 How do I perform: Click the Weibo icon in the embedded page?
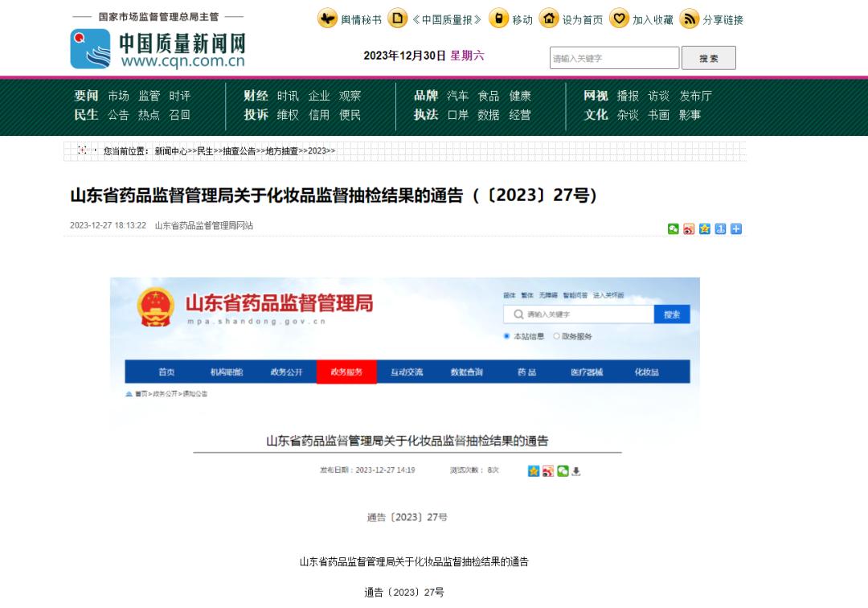pyautogui.click(x=548, y=470)
